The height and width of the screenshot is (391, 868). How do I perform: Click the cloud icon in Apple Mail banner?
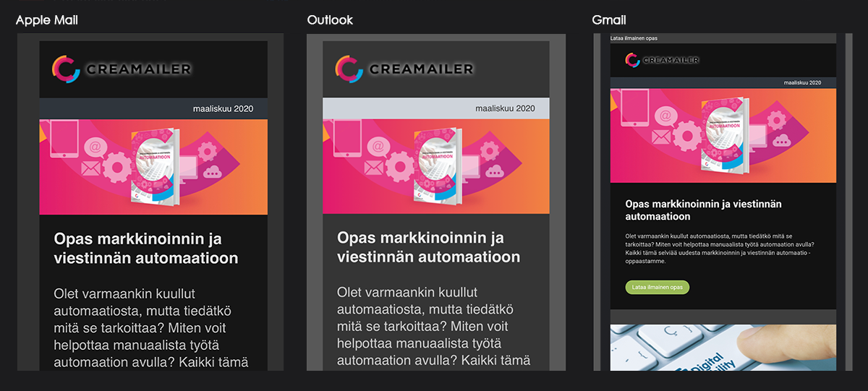(213, 171)
